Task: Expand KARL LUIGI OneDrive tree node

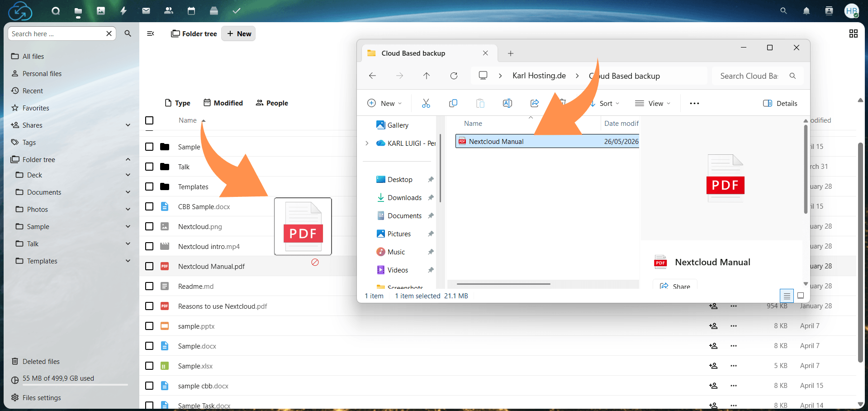Action: coord(367,143)
